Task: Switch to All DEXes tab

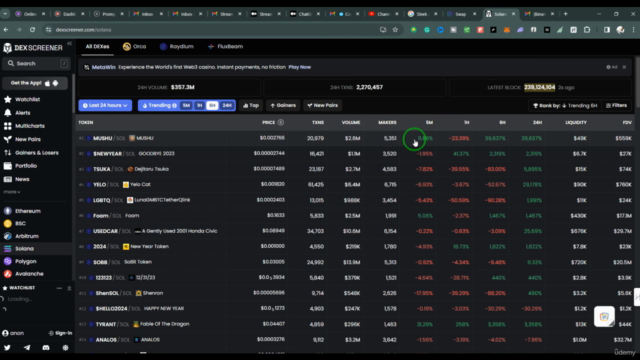Action: point(97,47)
